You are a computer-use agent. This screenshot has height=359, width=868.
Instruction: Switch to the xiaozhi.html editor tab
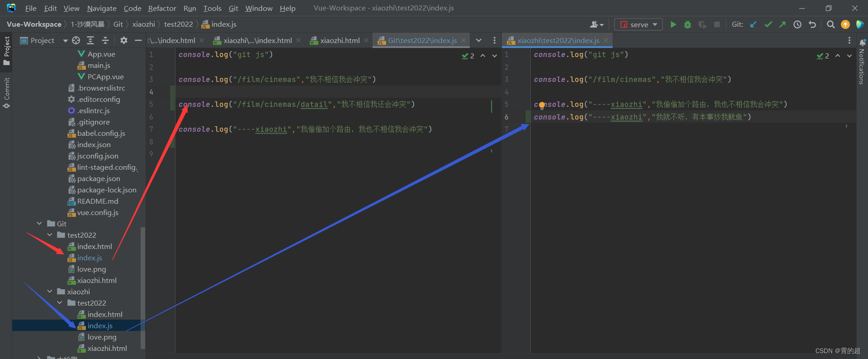pyautogui.click(x=340, y=40)
